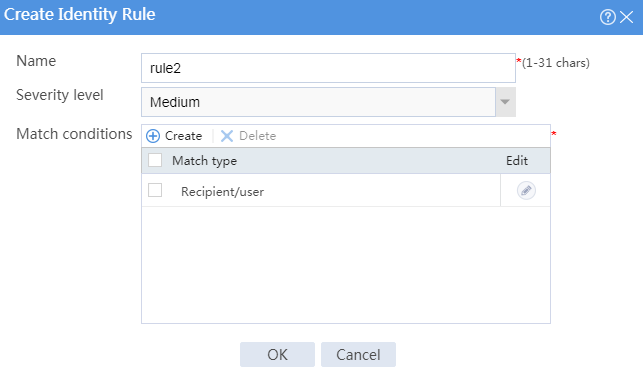
Task: Select all match conditions via header checkbox
Action: pyautogui.click(x=155, y=160)
